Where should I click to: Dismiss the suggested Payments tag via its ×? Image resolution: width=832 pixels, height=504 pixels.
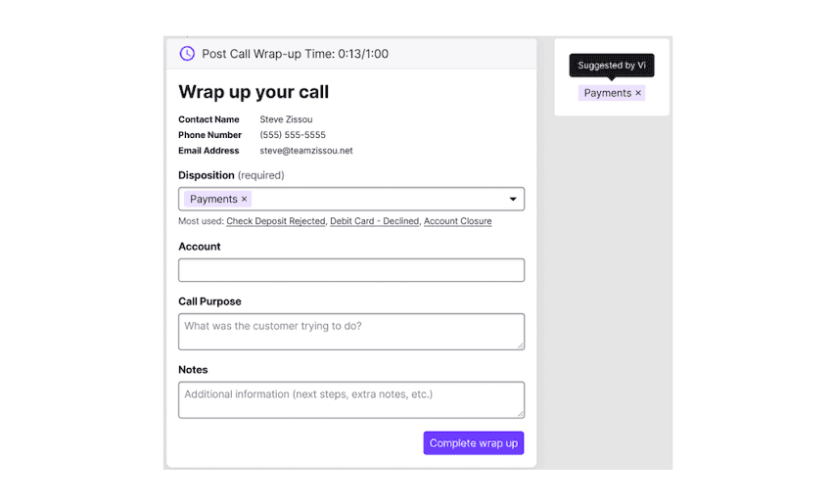(638, 94)
